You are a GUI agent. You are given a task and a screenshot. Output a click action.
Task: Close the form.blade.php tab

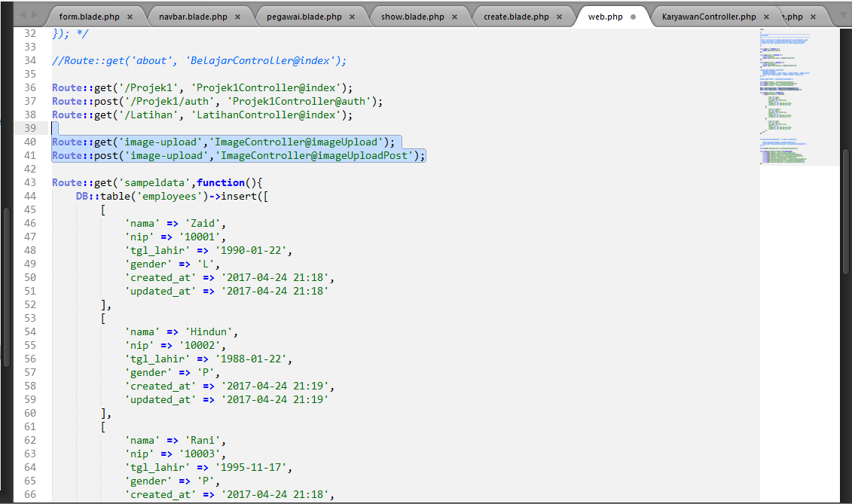[130, 17]
